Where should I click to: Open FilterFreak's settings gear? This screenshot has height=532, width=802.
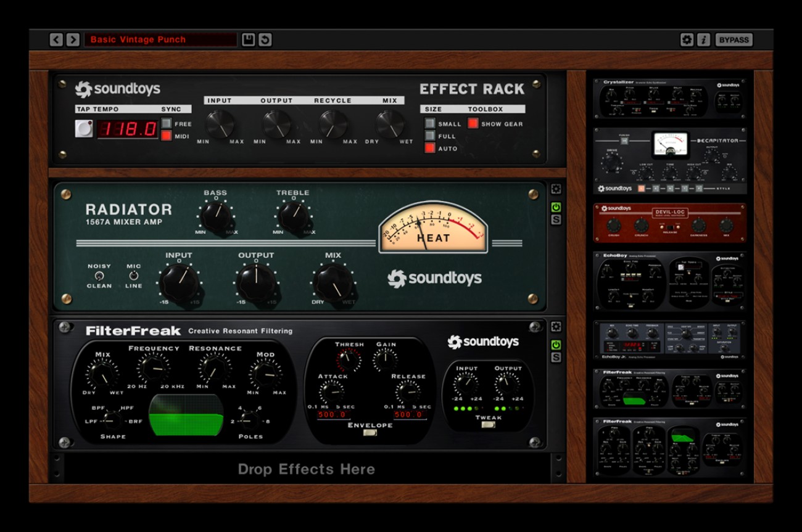[555, 326]
